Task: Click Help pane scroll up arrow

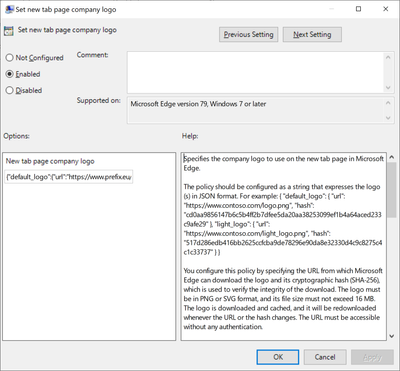Action: (x=392, y=158)
